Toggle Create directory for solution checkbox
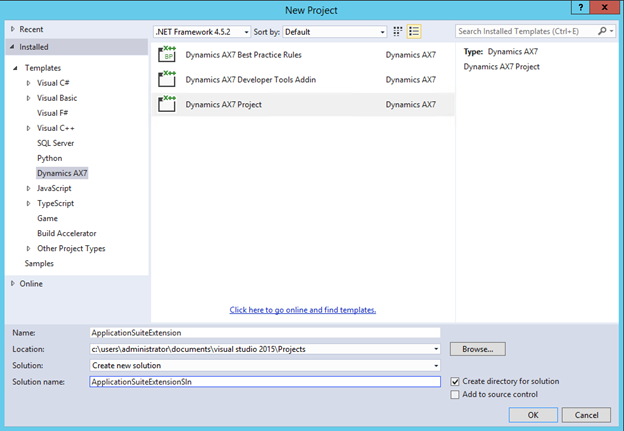 coord(455,382)
